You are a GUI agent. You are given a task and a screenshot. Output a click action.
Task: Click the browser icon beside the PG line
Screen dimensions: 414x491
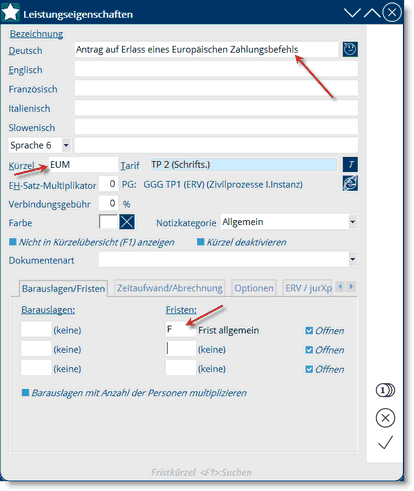[x=350, y=183]
